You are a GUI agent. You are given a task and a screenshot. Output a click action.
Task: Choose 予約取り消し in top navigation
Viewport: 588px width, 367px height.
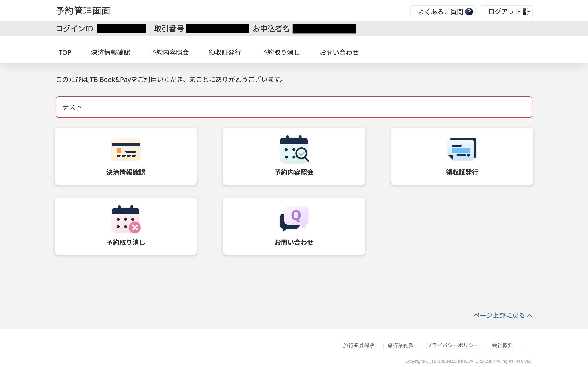(280, 52)
